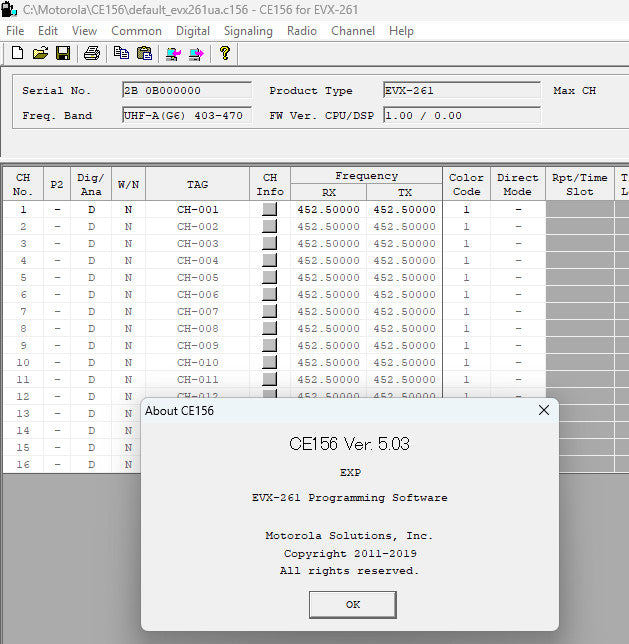The width and height of the screenshot is (629, 644).
Task: Open the Common menu
Action: tap(136, 31)
